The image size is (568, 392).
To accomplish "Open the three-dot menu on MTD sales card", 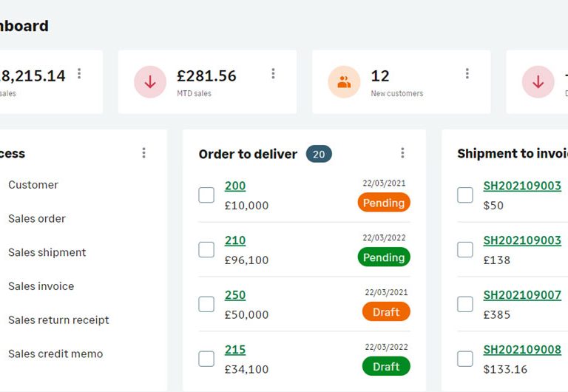I will click(273, 73).
